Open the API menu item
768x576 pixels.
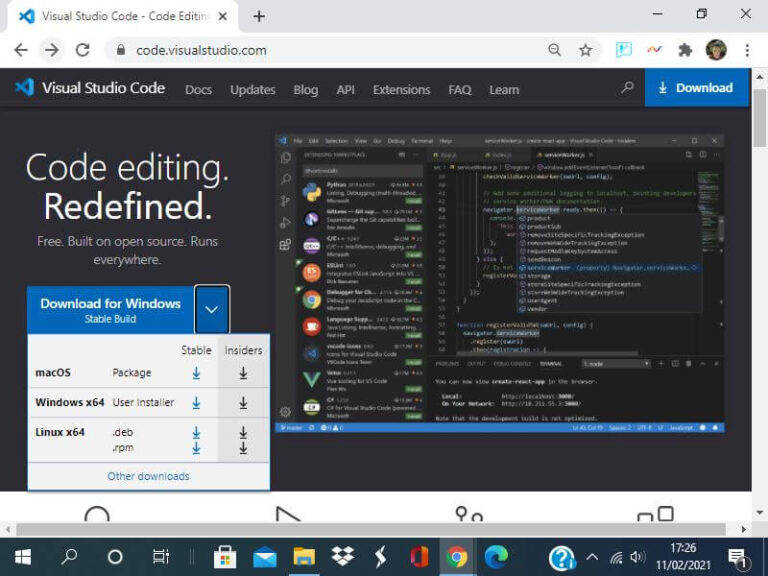pyautogui.click(x=345, y=90)
